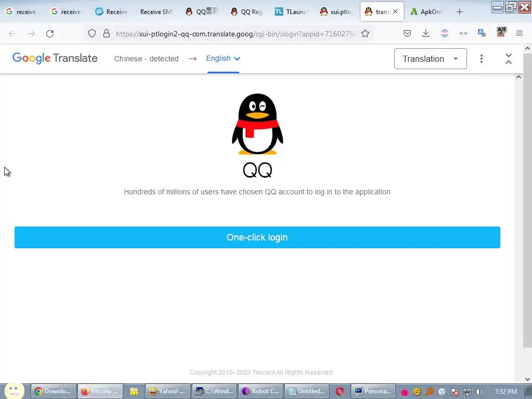Click the QQ title text
The width and height of the screenshot is (532, 399).
257,170
